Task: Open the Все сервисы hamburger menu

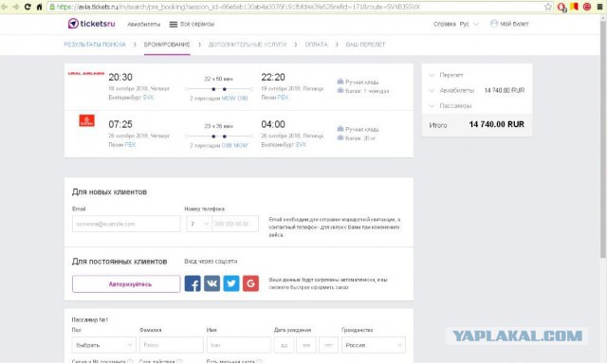Action: (x=192, y=24)
